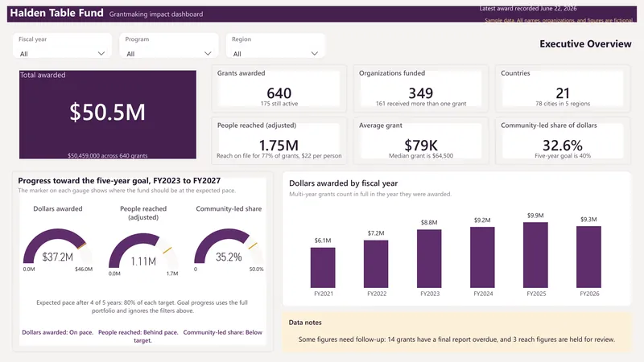Select the Total awarded $50.5M card
Screen dimensions: 644x362
coord(108,114)
